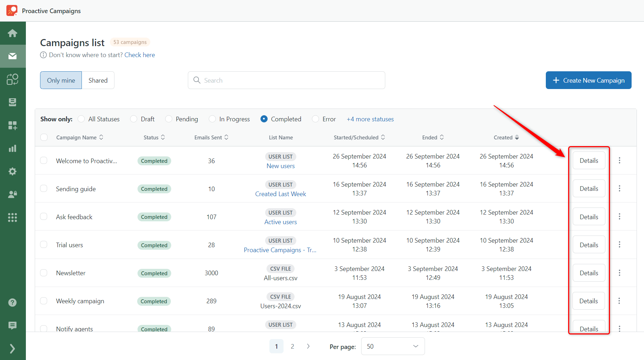The width and height of the screenshot is (644, 360).
Task: Select page 1 in the pagination
Action: tap(276, 346)
